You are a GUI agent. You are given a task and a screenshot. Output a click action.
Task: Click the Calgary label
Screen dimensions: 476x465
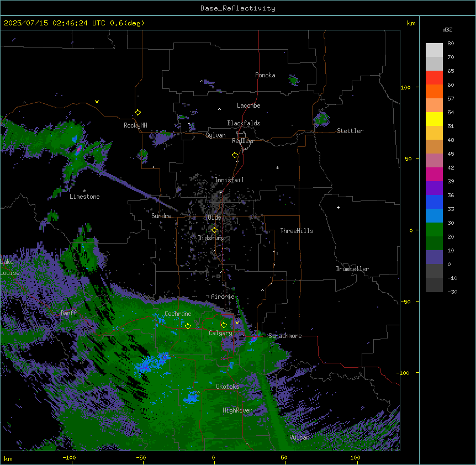220,333
